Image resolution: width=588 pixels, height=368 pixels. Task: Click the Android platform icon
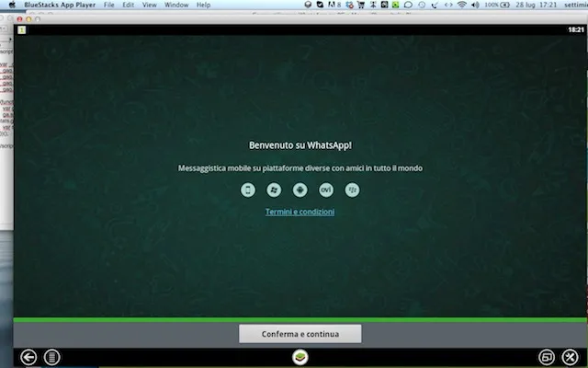pyautogui.click(x=300, y=190)
